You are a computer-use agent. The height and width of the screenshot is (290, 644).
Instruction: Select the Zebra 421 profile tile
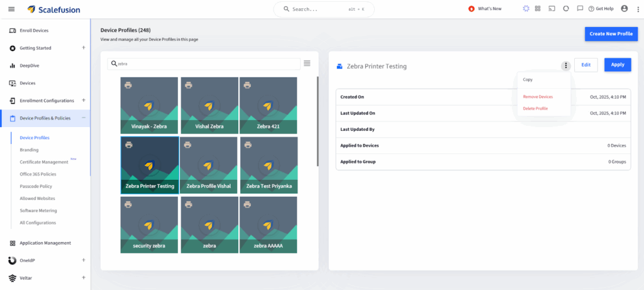tap(269, 105)
